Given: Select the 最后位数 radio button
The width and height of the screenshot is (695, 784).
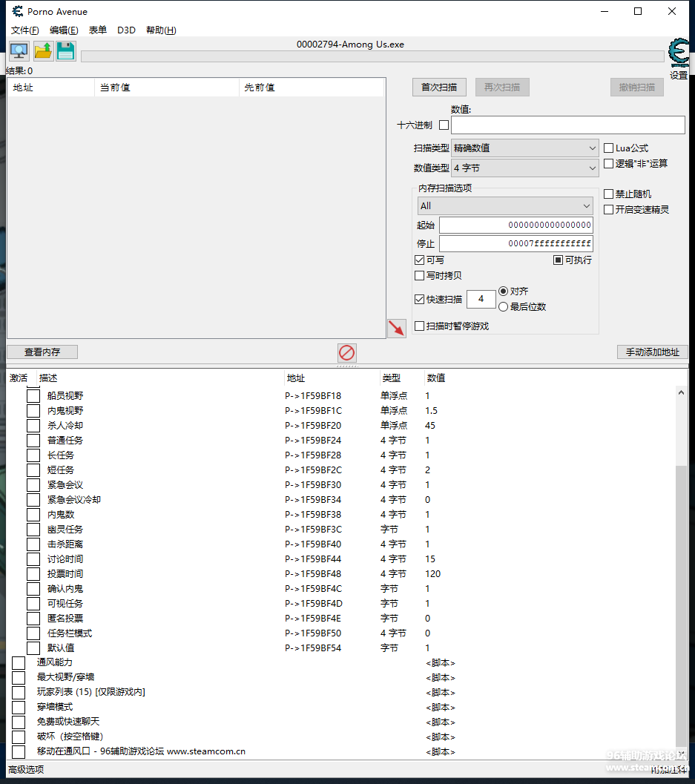Looking at the screenshot, I should point(504,307).
